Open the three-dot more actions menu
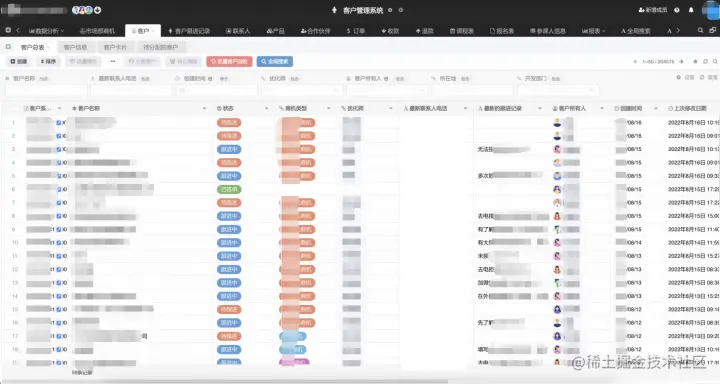Viewport: 720px width, 384px height. pos(113,61)
